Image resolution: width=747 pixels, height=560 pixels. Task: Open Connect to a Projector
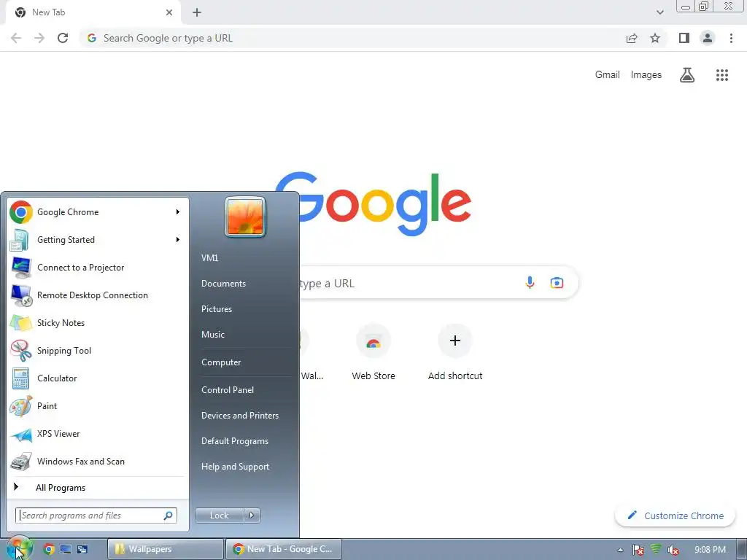96,267
